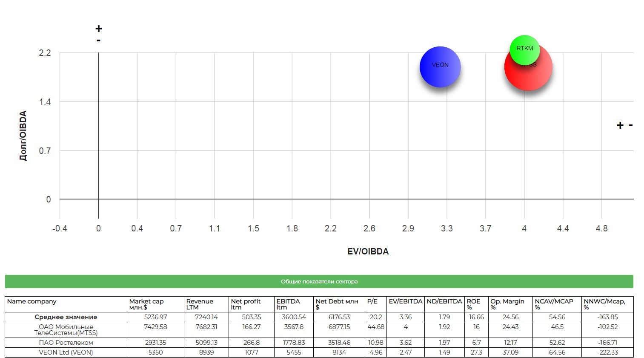Click the average EV/EBITDA value 3.36
This screenshot has height=358, width=644.
(x=406, y=317)
